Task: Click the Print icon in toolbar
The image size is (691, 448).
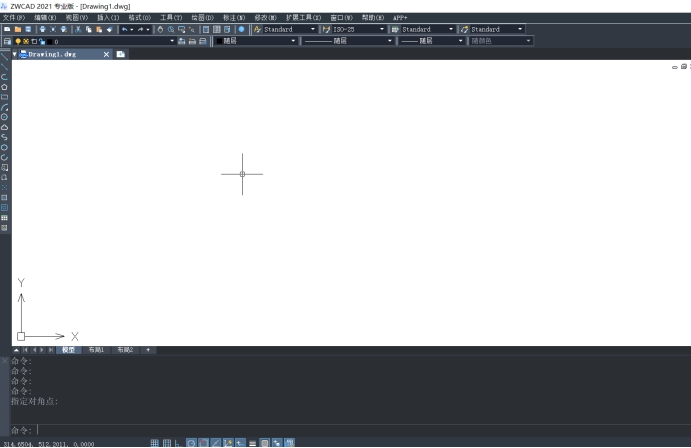Action: pyautogui.click(x=42, y=30)
